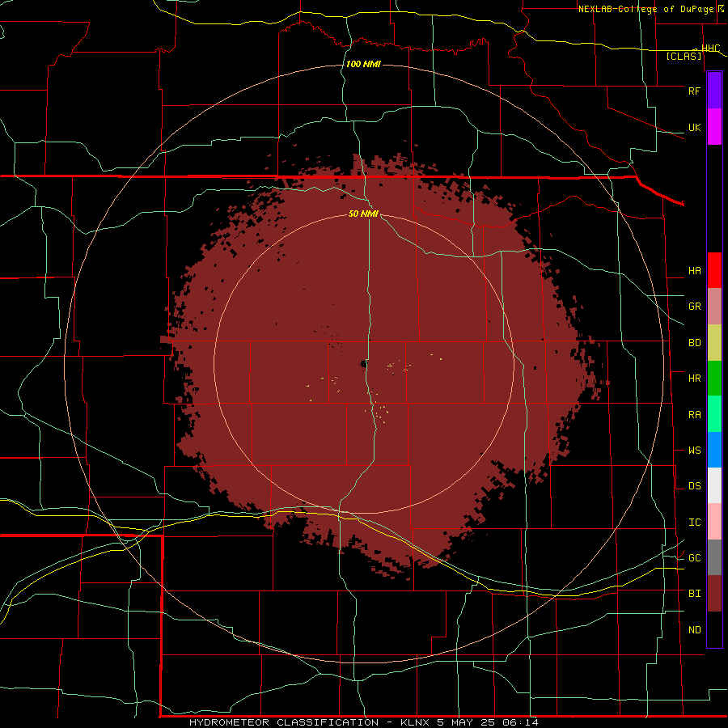Click the RA legend label
Image resolution: width=728 pixels, height=728 pixels.
click(694, 415)
